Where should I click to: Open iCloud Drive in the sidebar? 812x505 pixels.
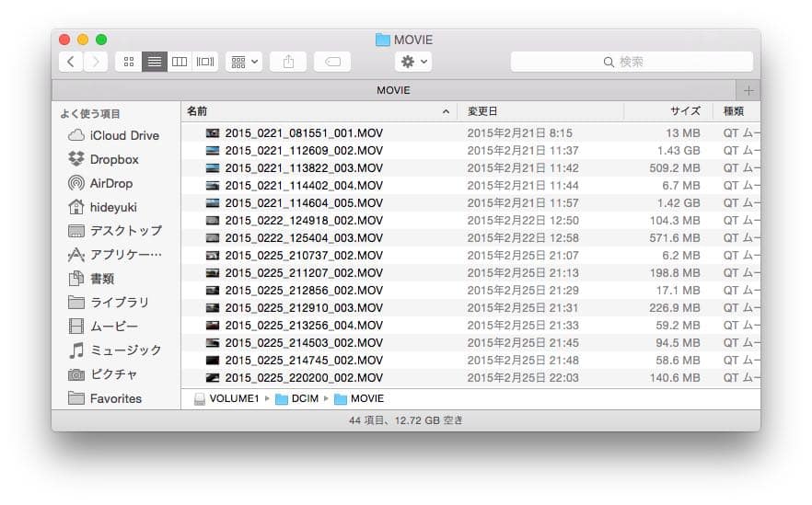[123, 135]
